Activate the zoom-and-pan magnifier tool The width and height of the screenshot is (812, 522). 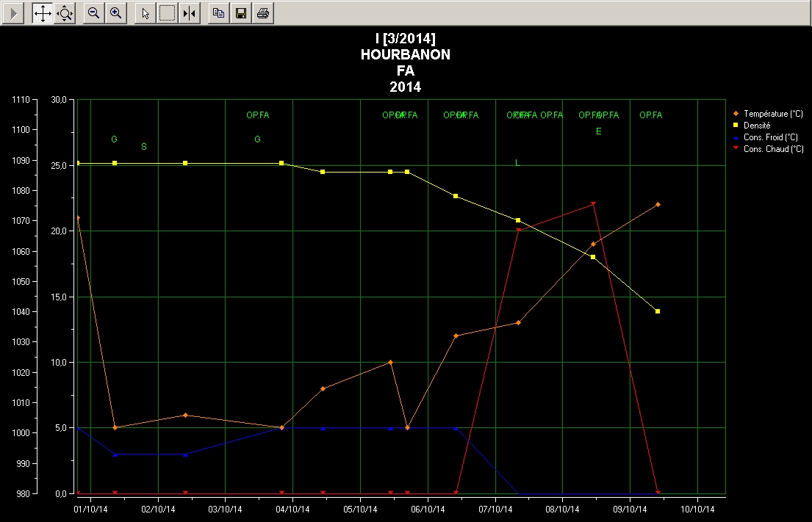click(x=65, y=12)
